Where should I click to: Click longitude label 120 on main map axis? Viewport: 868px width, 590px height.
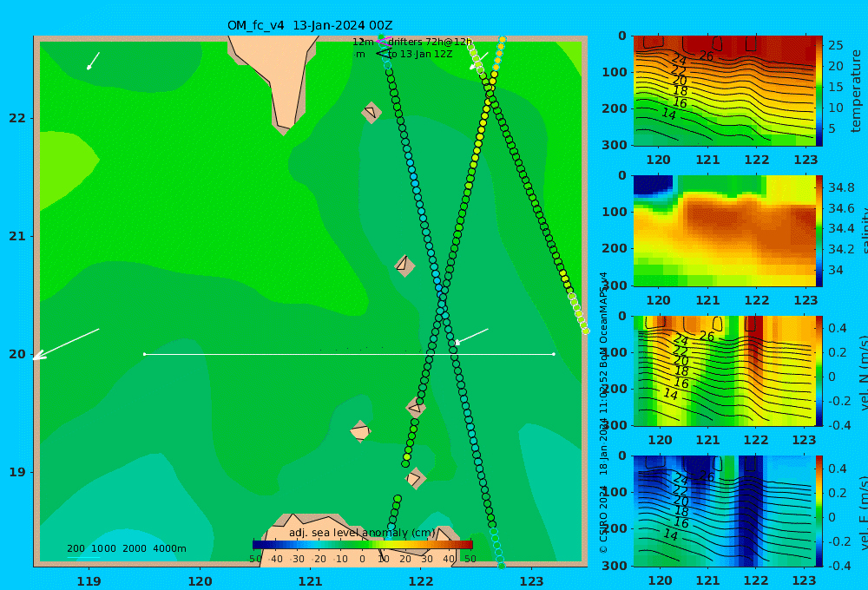point(200,581)
